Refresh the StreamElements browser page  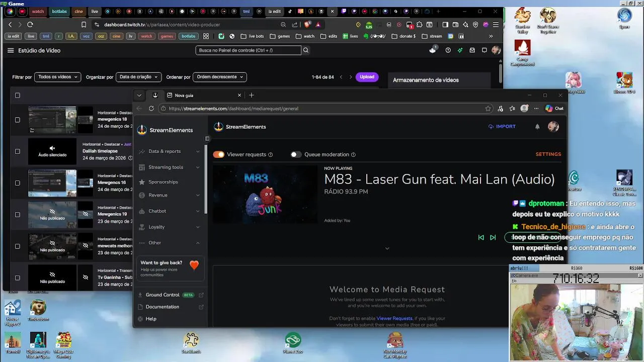coord(151,108)
